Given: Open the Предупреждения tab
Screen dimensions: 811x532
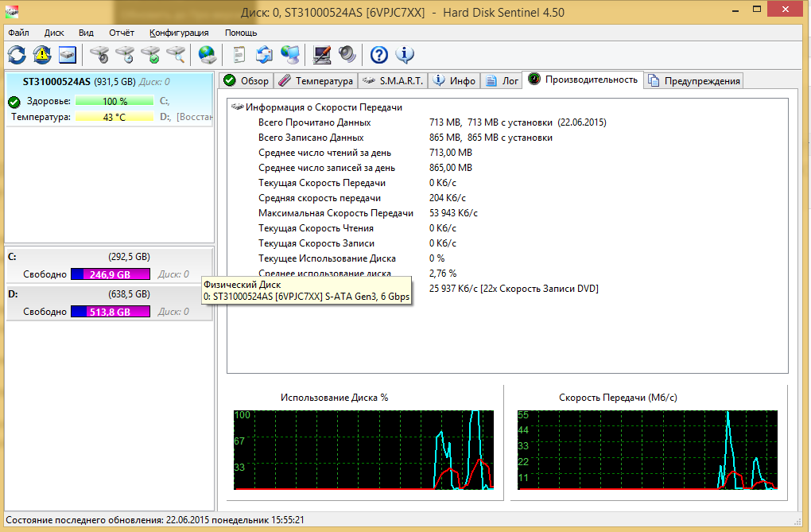Looking at the screenshot, I should (695, 80).
